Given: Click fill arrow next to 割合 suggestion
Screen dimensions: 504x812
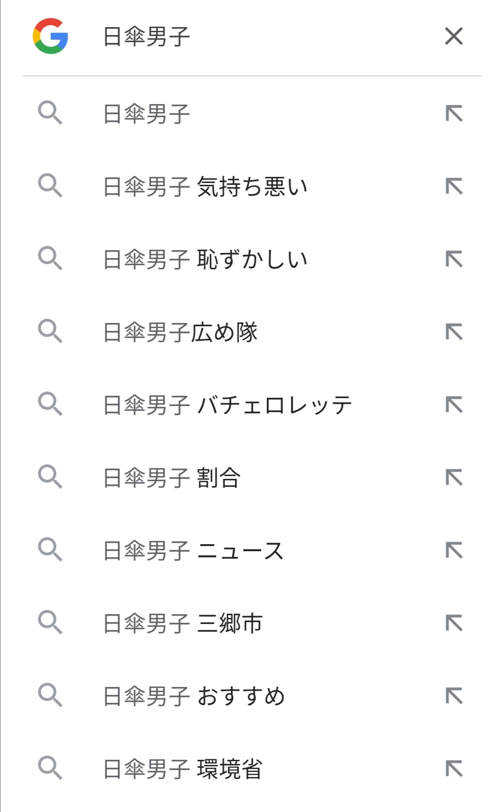Looking at the screenshot, I should pyautogui.click(x=454, y=478).
